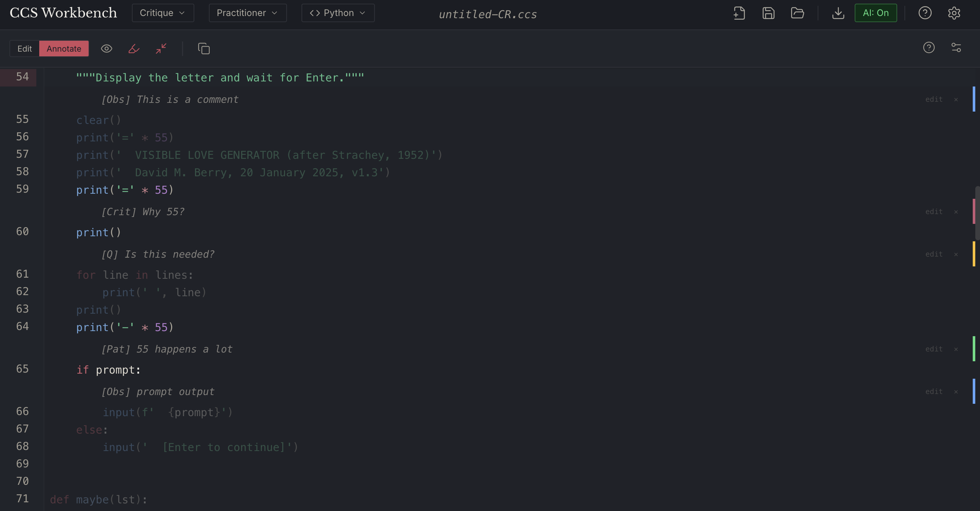Expand the Critique mode dropdown
This screenshot has width=980, height=511.
tap(162, 13)
